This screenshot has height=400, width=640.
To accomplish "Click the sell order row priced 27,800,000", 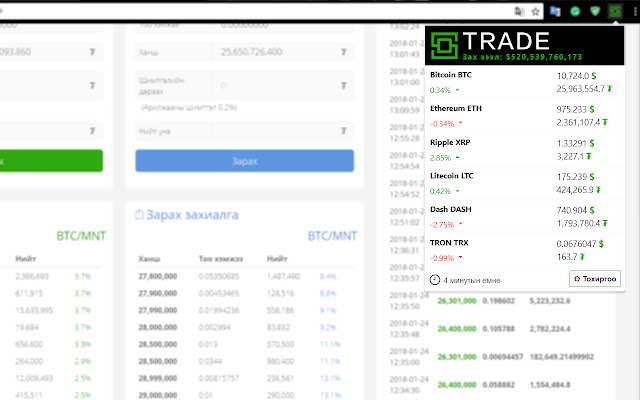I will 244,276.
